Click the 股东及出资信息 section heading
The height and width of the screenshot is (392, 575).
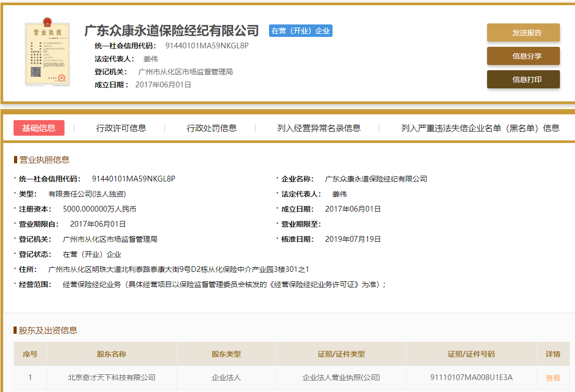point(48,331)
